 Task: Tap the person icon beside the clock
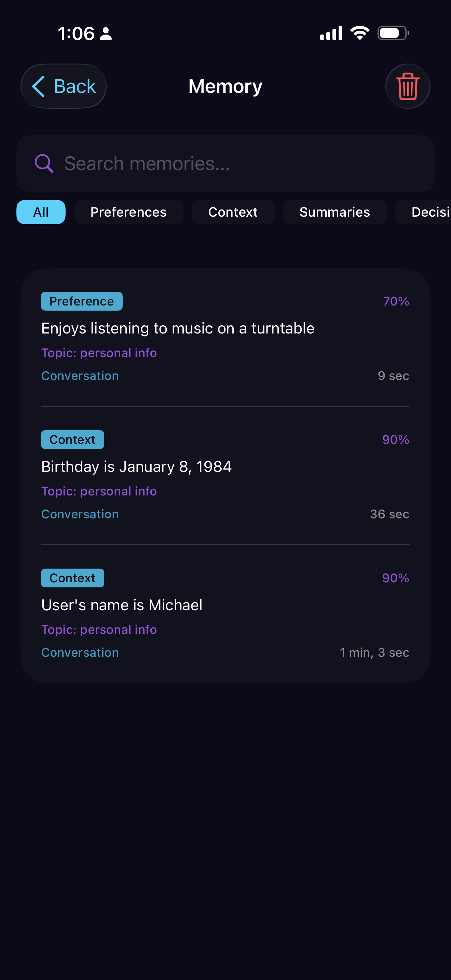tap(106, 33)
